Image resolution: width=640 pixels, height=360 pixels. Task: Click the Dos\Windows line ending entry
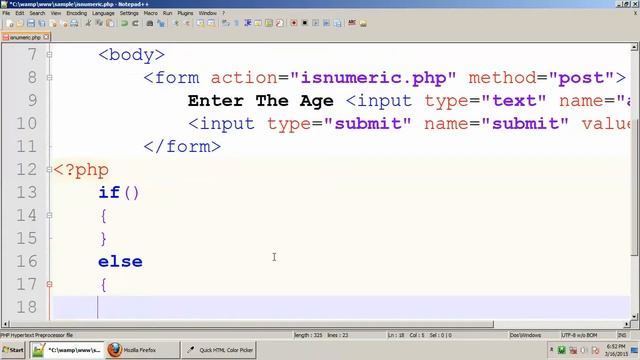click(x=525, y=335)
